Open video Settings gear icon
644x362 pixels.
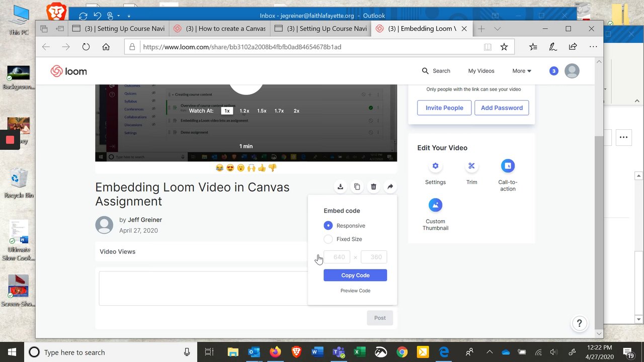pyautogui.click(x=435, y=166)
